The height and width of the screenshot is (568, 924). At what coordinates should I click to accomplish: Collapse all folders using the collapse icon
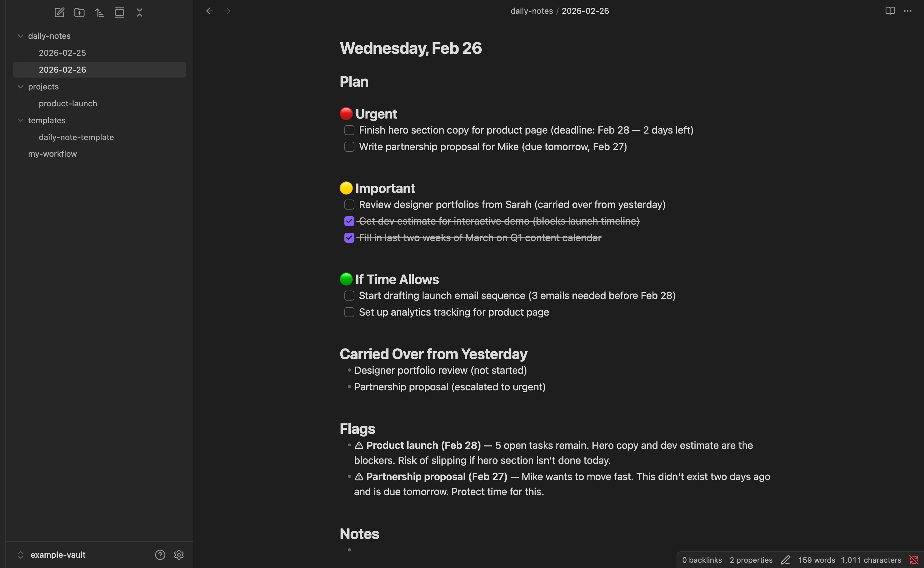(140, 13)
